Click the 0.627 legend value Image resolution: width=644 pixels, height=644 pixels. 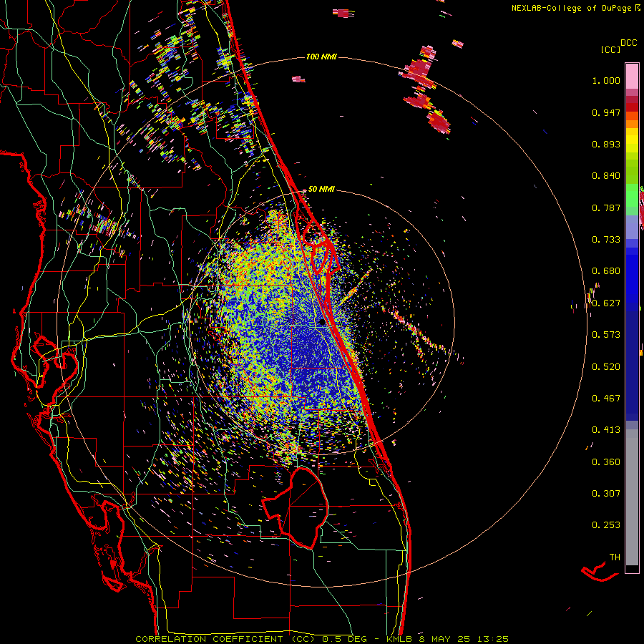click(606, 303)
